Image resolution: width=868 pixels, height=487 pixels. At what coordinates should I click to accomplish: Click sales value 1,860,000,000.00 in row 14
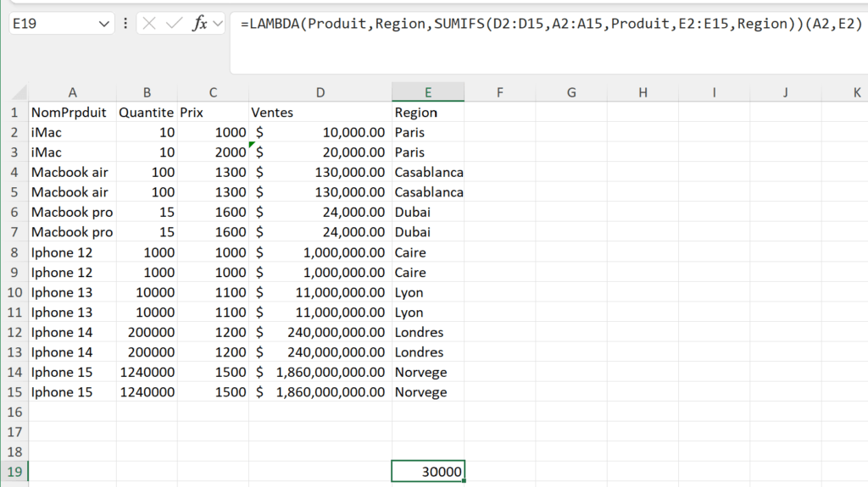(x=320, y=372)
